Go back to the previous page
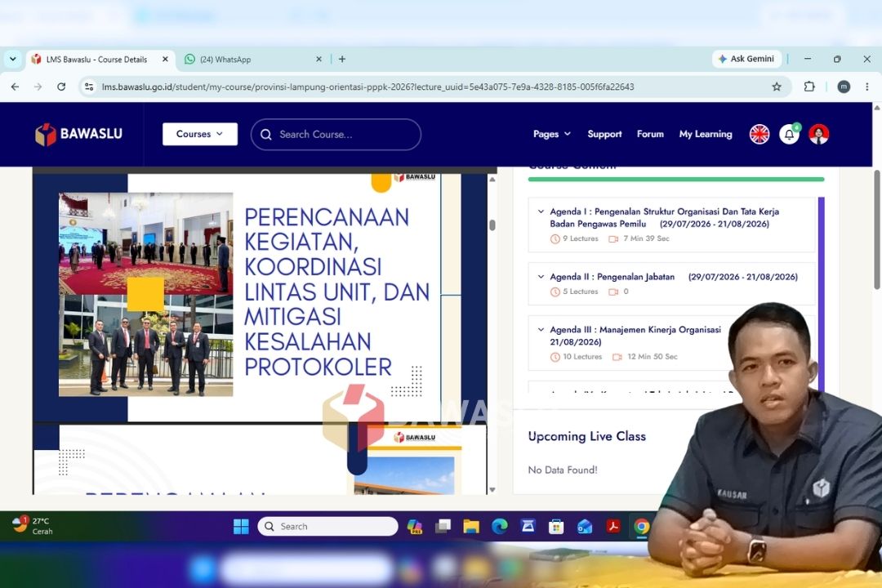The width and height of the screenshot is (882, 588). click(x=16, y=87)
